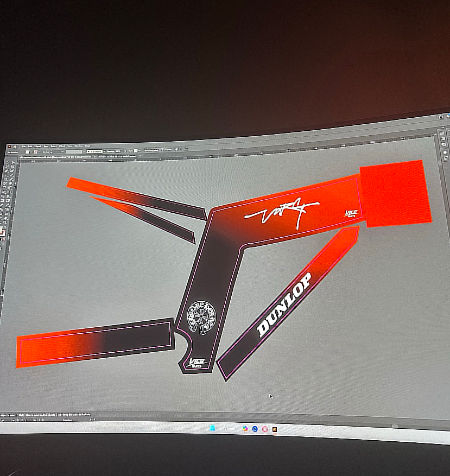Image resolution: width=450 pixels, height=476 pixels.
Task: Open the Windows Start button
Action: point(212,428)
